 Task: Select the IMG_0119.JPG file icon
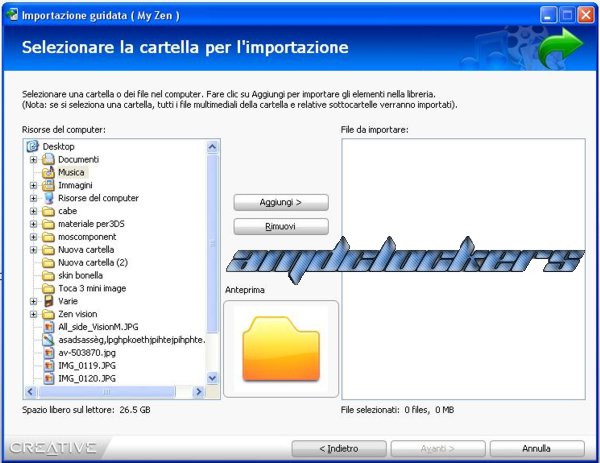[47, 366]
